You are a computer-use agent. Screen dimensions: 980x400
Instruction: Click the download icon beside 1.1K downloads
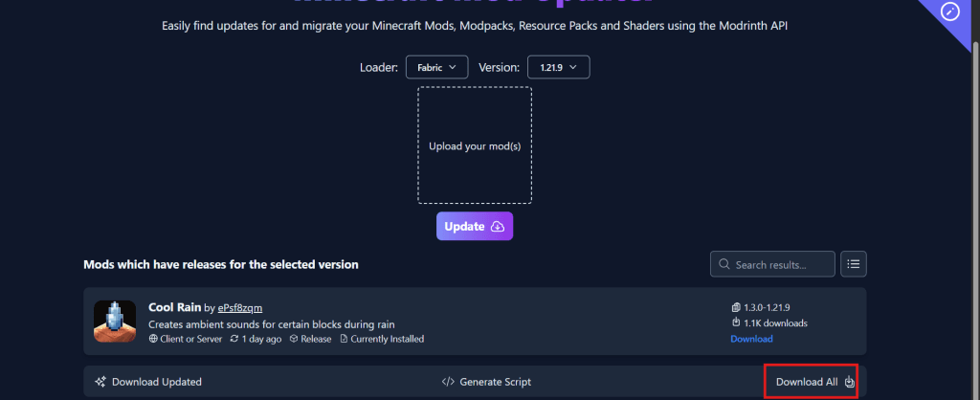click(x=735, y=323)
